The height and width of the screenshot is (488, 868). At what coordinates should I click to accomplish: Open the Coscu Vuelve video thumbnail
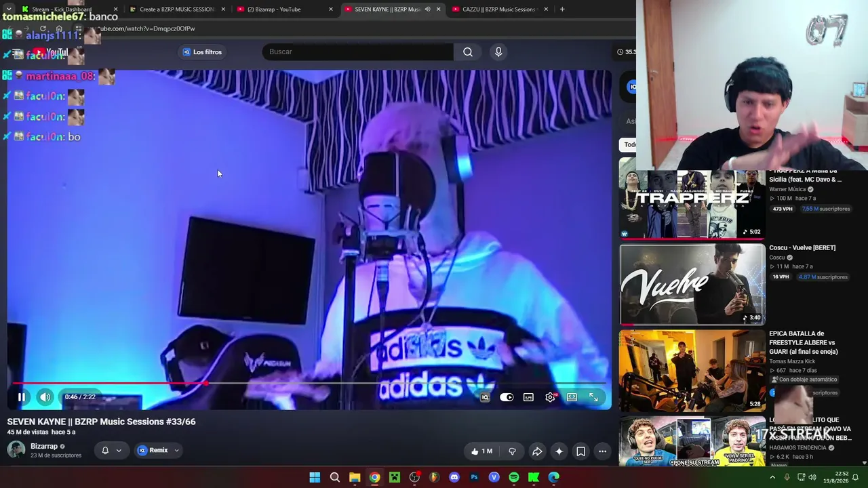pos(692,285)
